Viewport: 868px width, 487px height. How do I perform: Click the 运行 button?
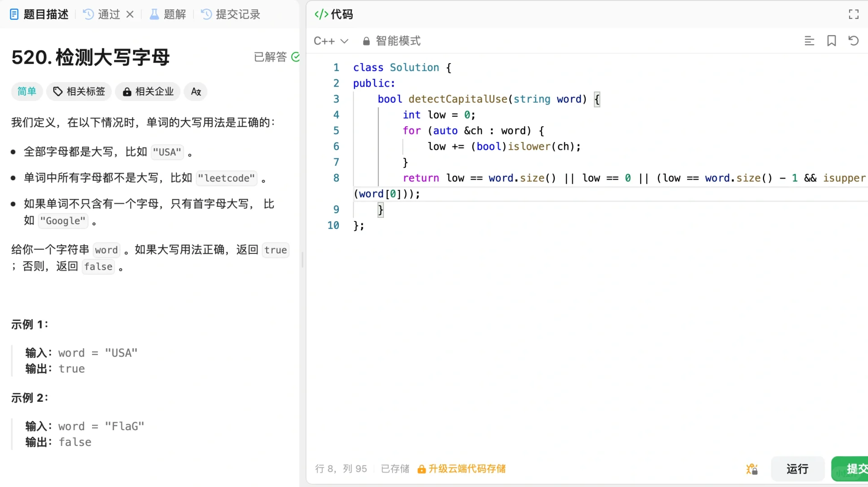point(798,469)
